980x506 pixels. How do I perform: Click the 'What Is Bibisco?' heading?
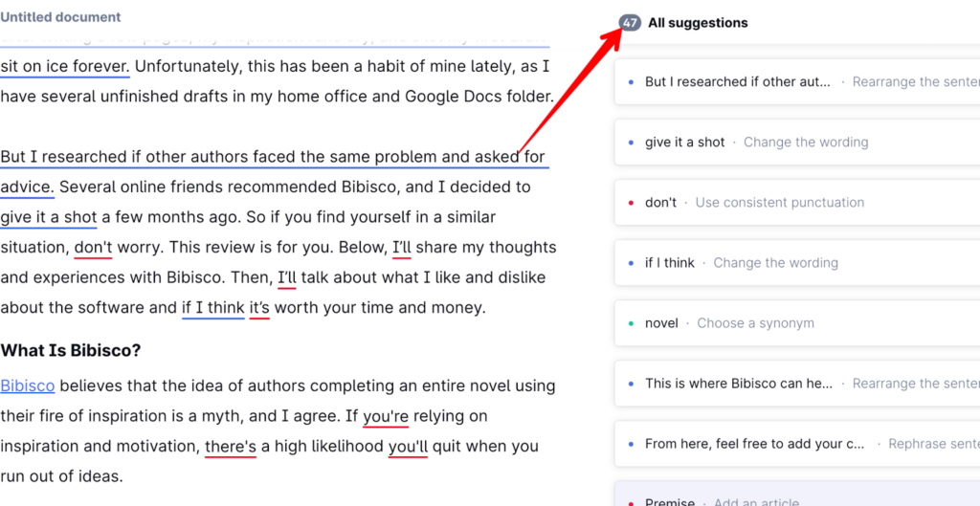(x=71, y=351)
